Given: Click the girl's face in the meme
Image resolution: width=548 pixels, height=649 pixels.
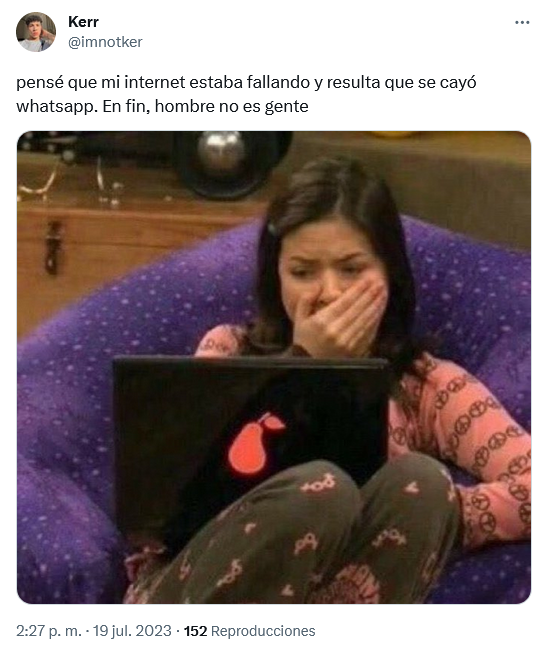Looking at the screenshot, I should [329, 269].
